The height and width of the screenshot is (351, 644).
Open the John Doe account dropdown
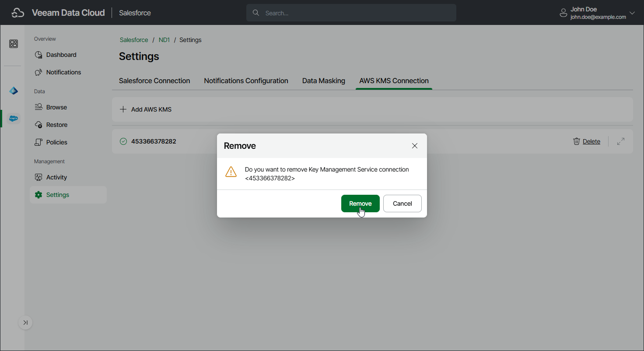(x=632, y=13)
